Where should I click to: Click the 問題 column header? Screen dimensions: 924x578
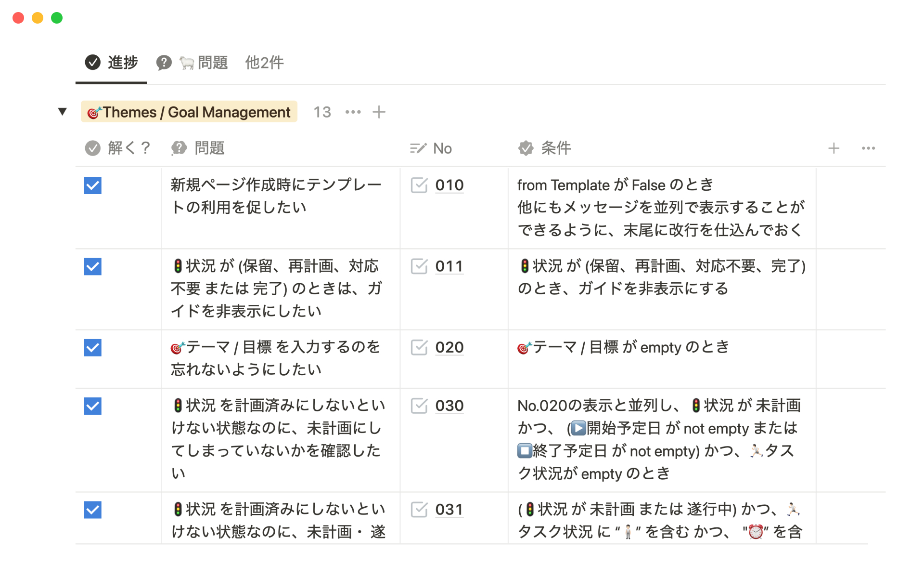pos(209,148)
